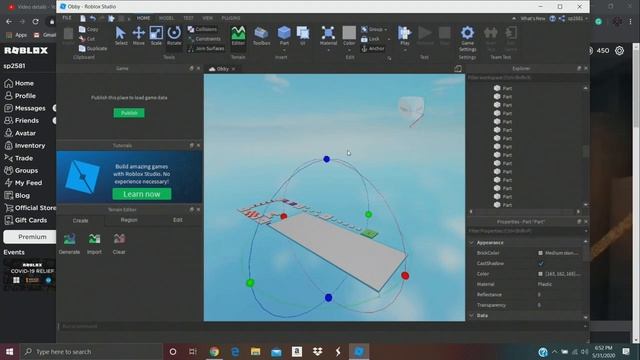The image size is (640, 360).
Task: Click the command bar input field
Action: pyautogui.click(x=320, y=326)
